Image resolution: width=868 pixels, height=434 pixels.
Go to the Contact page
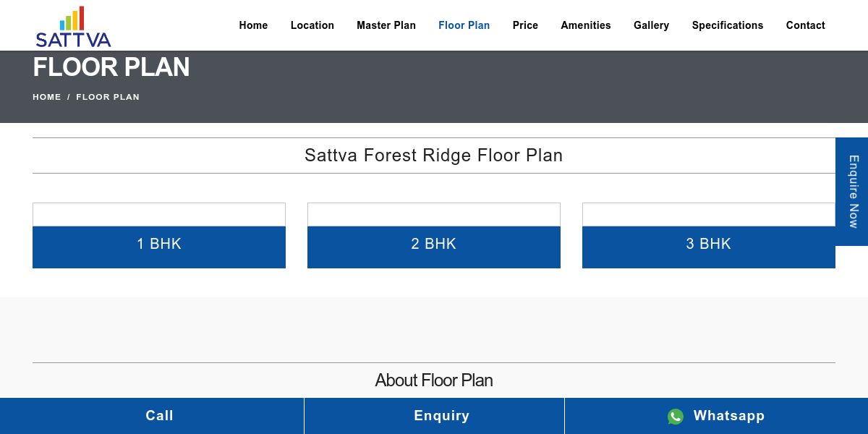[806, 25]
